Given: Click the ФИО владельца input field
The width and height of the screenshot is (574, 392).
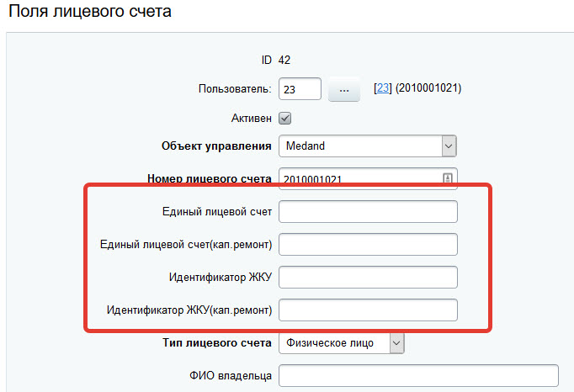Looking at the screenshot, I should coord(418,375).
